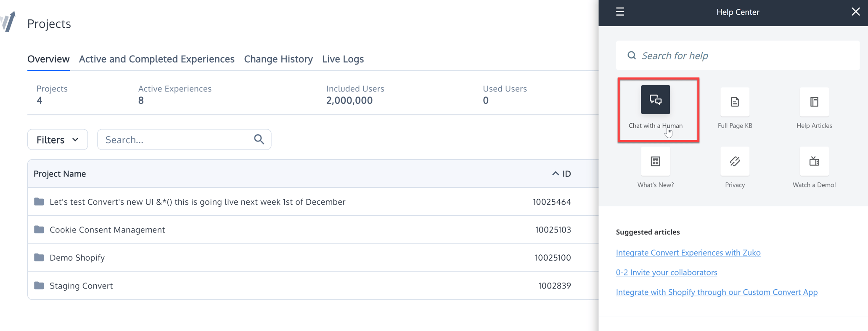Open the What's New icon
This screenshot has height=331, width=868.
(655, 161)
